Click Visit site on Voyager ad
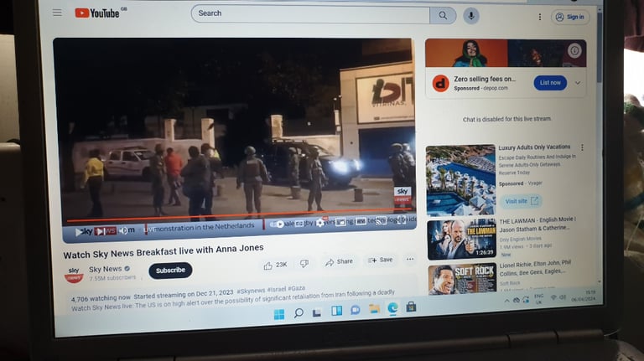Image resolution: width=644 pixels, height=361 pixels. pyautogui.click(x=522, y=201)
